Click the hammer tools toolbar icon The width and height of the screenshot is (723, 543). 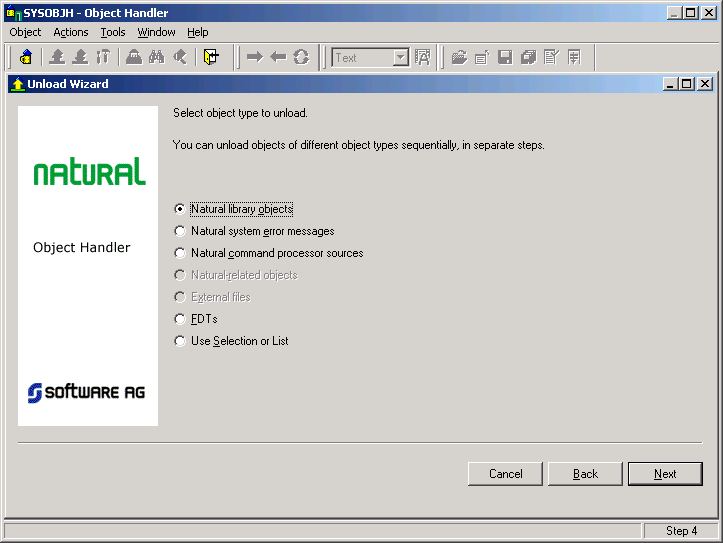pos(103,57)
